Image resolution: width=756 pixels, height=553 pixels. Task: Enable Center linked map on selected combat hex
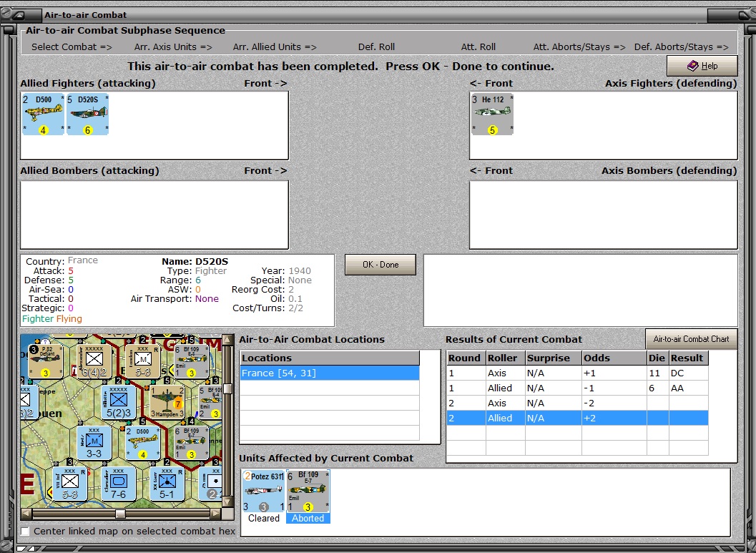25,532
